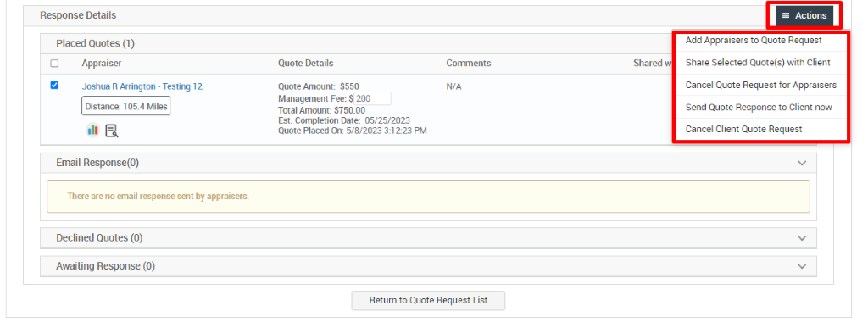Choose Add Appraisers to Quote Request

pyautogui.click(x=754, y=41)
